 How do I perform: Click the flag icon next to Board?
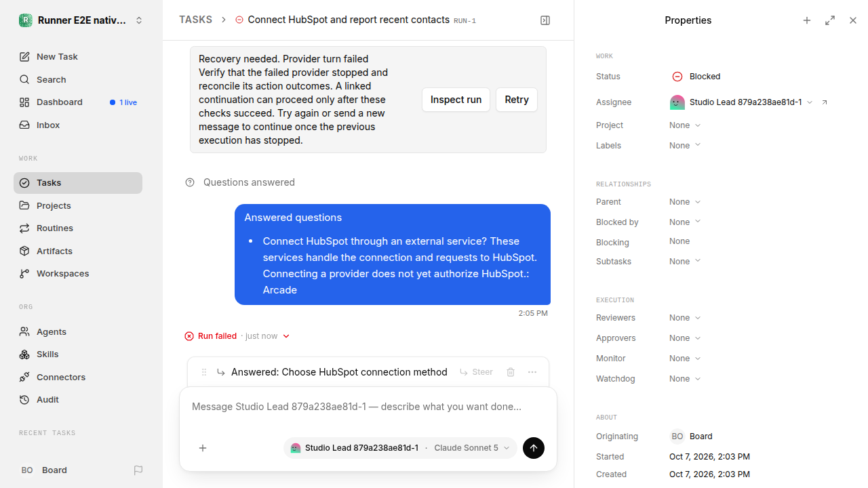(138, 470)
